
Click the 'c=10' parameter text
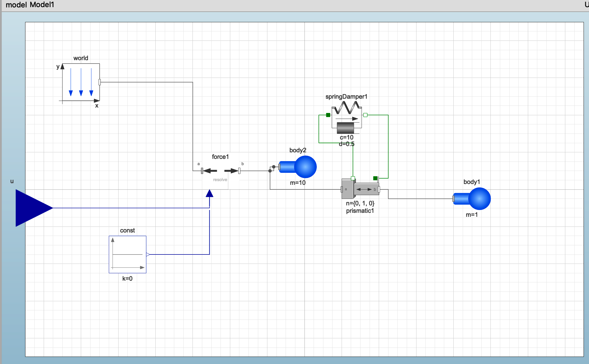pyautogui.click(x=346, y=137)
